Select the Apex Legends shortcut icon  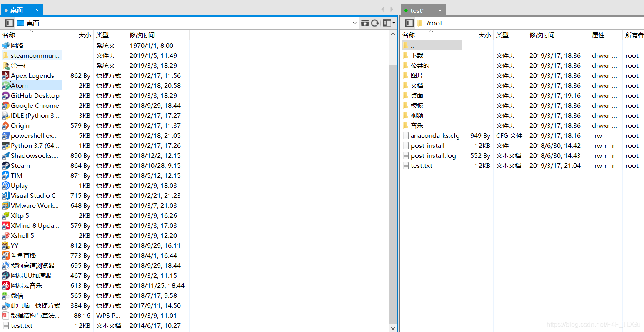[x=5, y=75]
